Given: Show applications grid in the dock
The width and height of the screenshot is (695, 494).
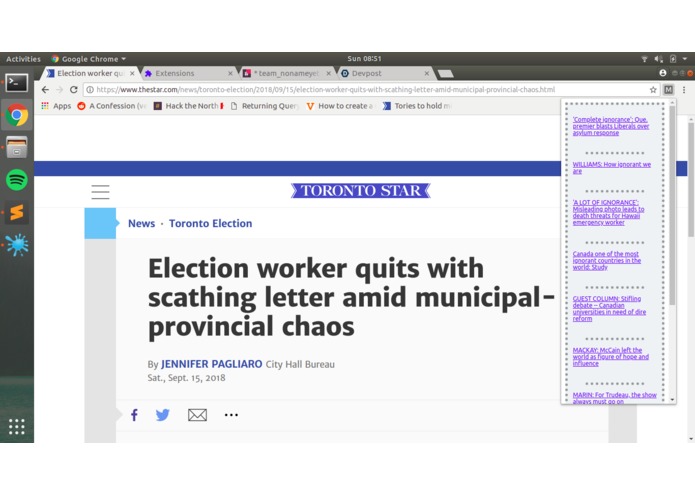Looking at the screenshot, I should [16, 426].
